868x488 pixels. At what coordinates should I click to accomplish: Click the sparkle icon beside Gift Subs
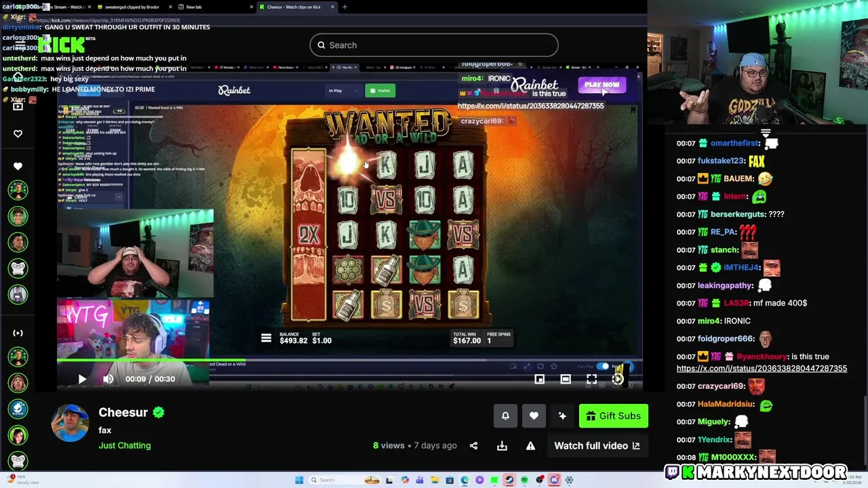(x=562, y=416)
